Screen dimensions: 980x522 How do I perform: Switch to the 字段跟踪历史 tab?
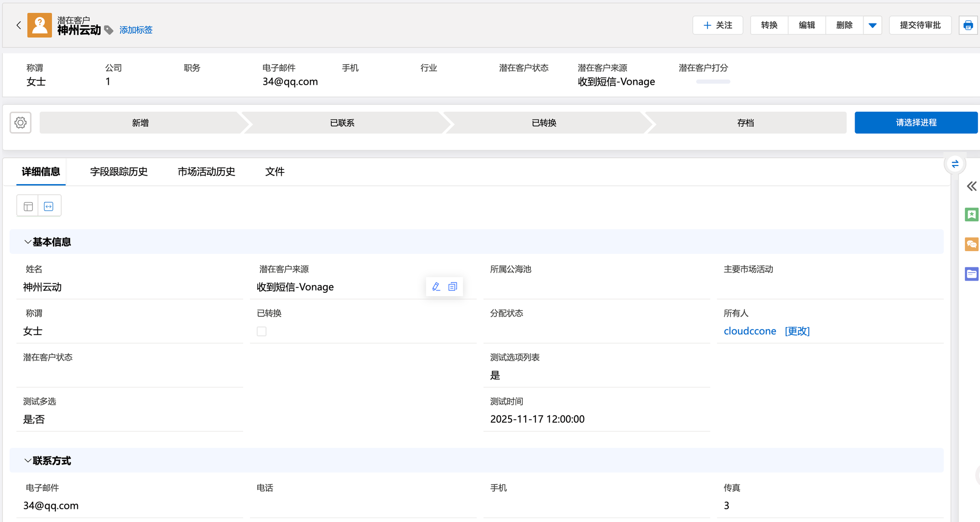(119, 172)
